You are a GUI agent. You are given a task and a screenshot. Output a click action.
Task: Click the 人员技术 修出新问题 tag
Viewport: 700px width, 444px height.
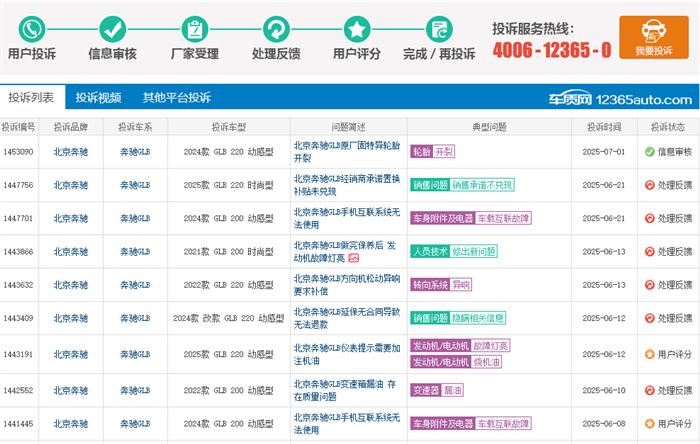coord(454,251)
